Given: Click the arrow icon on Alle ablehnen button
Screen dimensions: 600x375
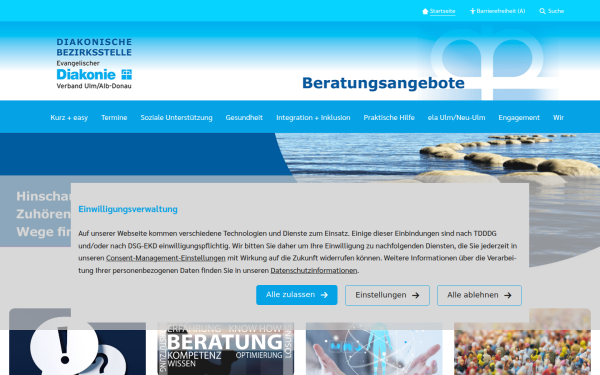Looking at the screenshot, I should tap(508, 295).
